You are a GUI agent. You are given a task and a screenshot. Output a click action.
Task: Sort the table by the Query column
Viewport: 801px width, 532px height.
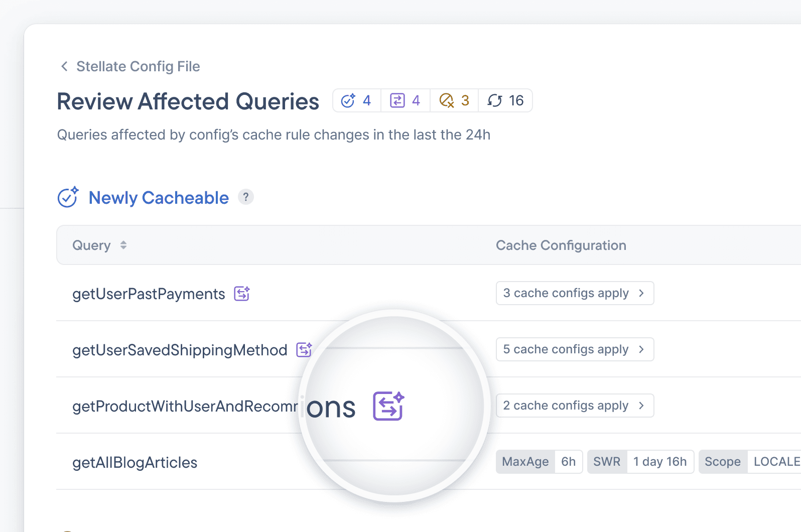point(123,245)
